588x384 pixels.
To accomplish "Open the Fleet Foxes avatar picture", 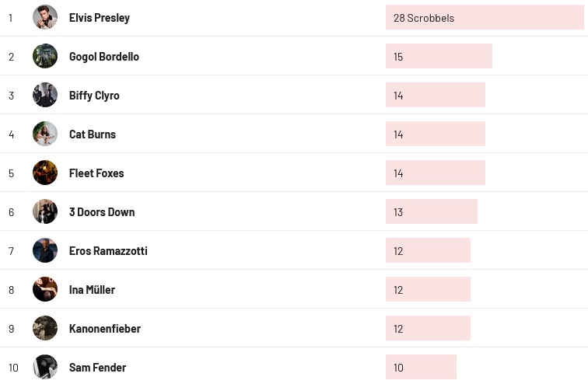I will coord(45,173).
